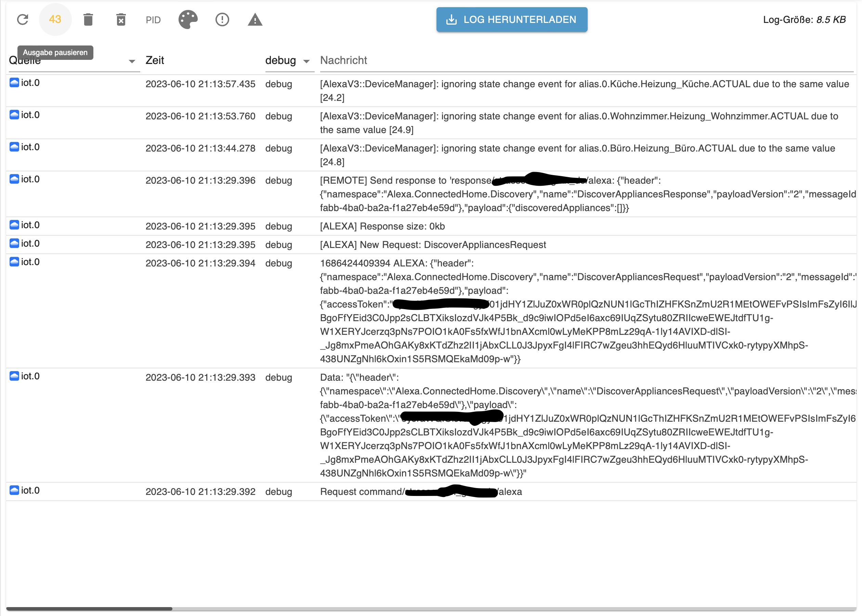
Task: Click the Log-Größe 8.5 KB label
Action: pyautogui.click(x=804, y=19)
